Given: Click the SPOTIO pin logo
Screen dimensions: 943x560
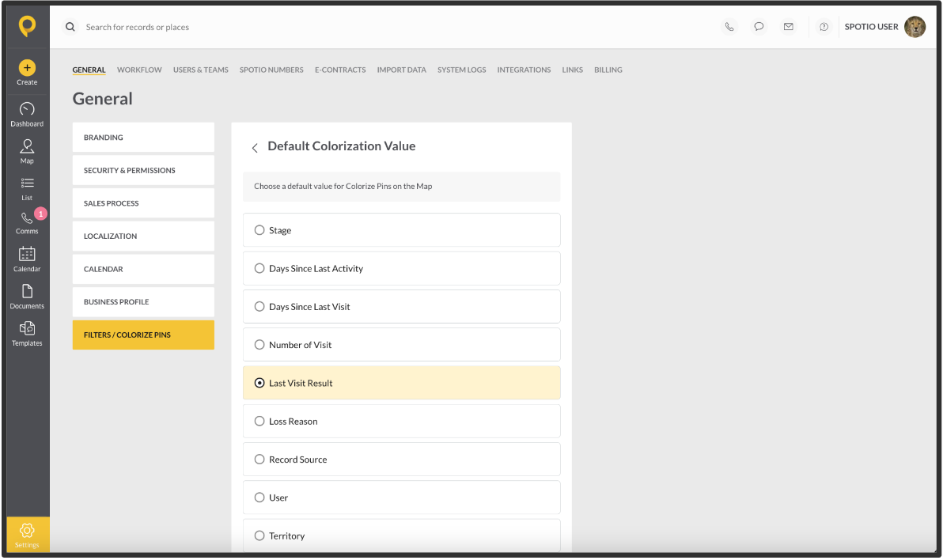Looking at the screenshot, I should (x=27, y=26).
